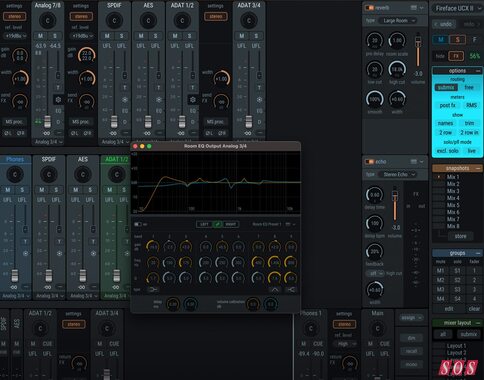
Task: Select RIGHT channel tab in Room EQ
Action: 231,224
